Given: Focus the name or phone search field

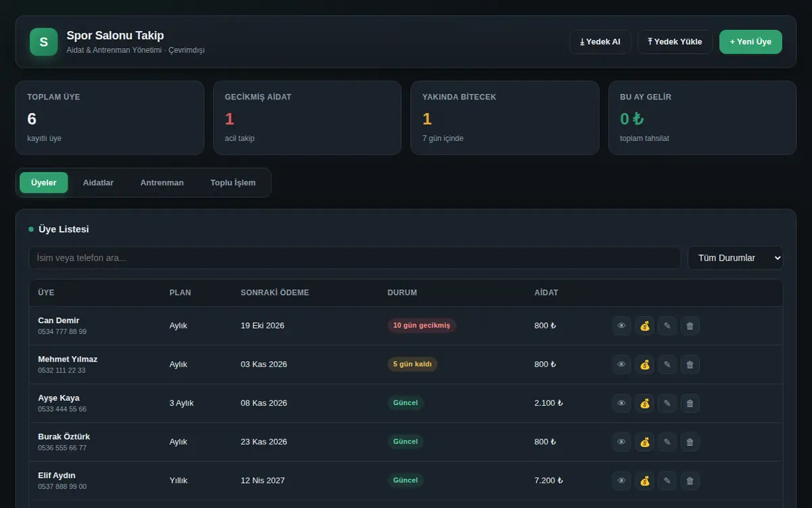Looking at the screenshot, I should pyautogui.click(x=355, y=257).
